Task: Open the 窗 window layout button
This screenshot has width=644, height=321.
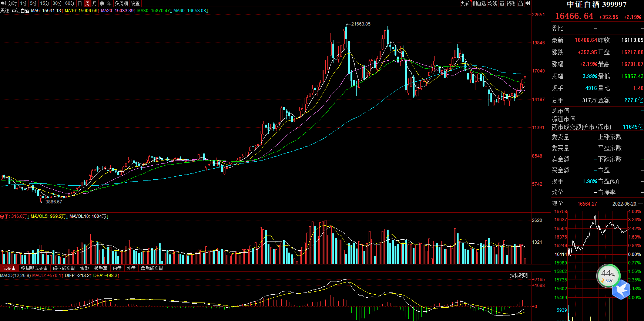Action: pos(502,3)
